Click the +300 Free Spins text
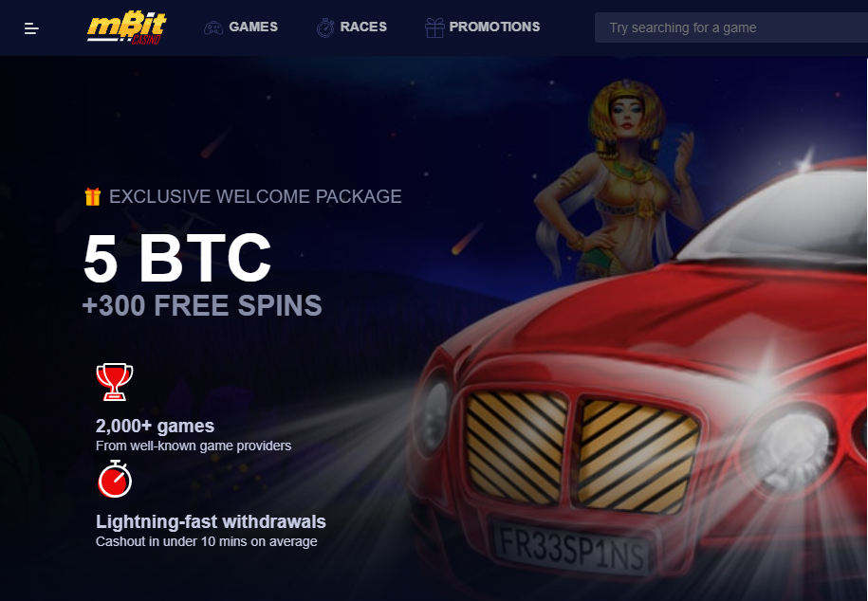The image size is (868, 601). tap(202, 305)
